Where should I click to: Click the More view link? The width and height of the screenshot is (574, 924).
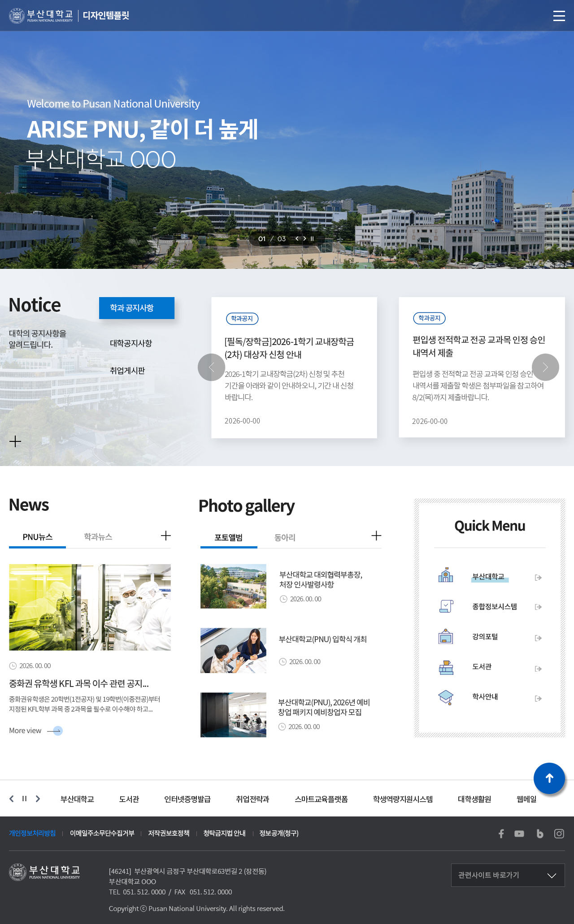click(35, 731)
